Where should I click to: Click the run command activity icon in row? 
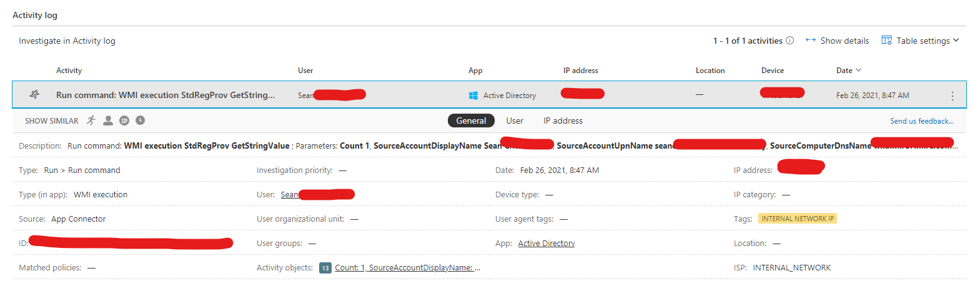click(34, 95)
